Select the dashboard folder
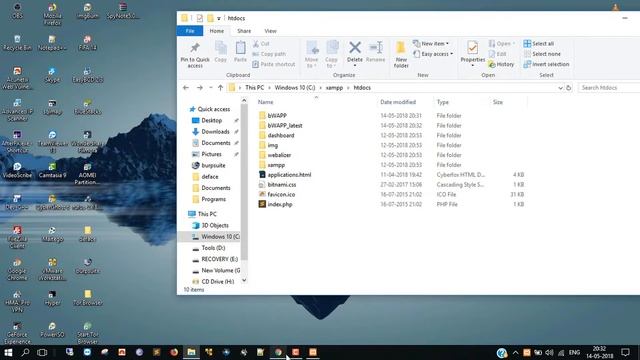 (281, 135)
